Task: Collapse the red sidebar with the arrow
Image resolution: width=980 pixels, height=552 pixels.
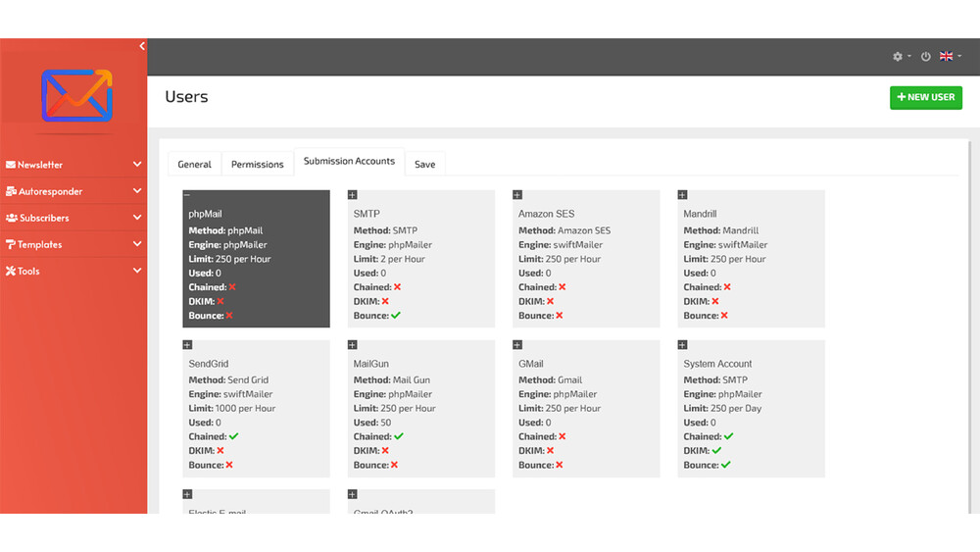Action: click(x=142, y=46)
